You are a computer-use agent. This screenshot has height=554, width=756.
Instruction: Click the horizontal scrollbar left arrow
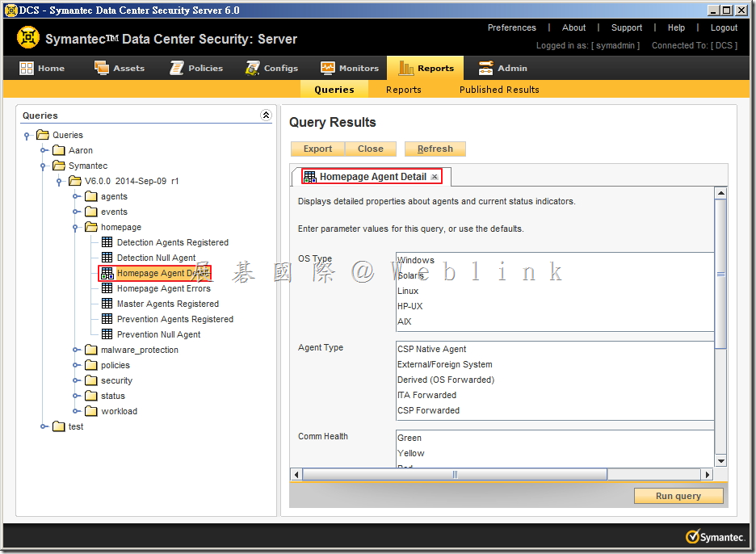click(296, 474)
